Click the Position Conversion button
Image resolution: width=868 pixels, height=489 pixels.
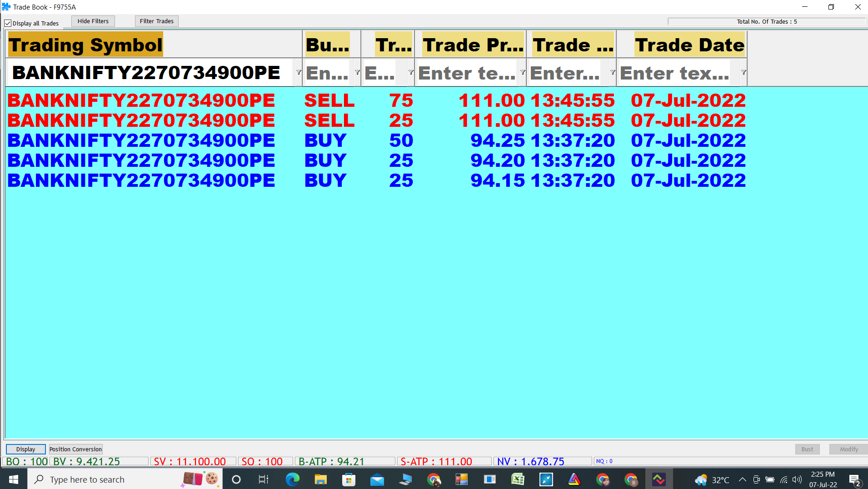(x=75, y=449)
